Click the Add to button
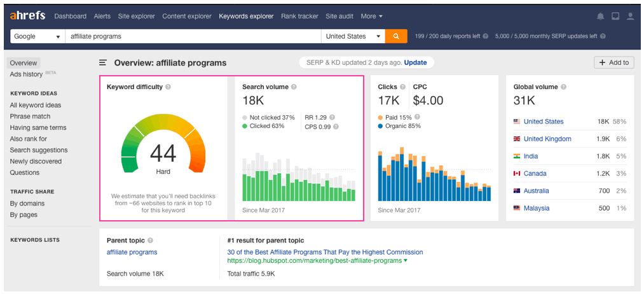The image size is (644, 294). [x=613, y=62]
